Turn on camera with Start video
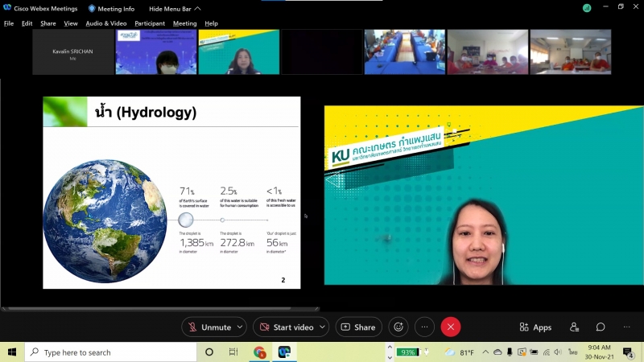 pyautogui.click(x=285, y=327)
